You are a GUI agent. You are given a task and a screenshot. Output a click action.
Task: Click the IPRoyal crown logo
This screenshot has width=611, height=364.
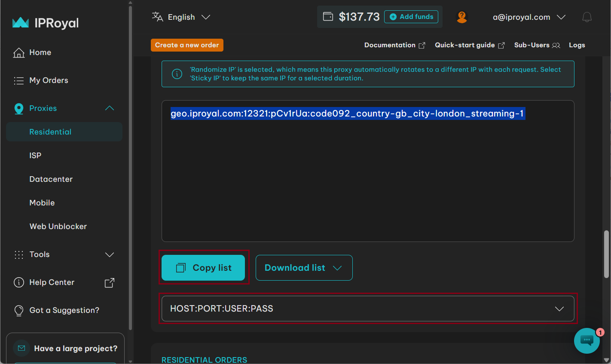point(21,23)
